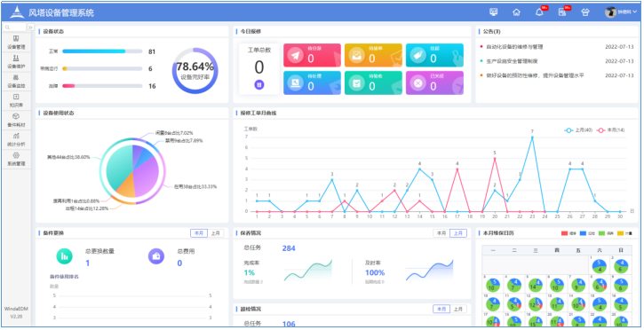Viewport: 644px width, 330px height.
Task: Click the 总任务 value 284
Action: point(289,248)
